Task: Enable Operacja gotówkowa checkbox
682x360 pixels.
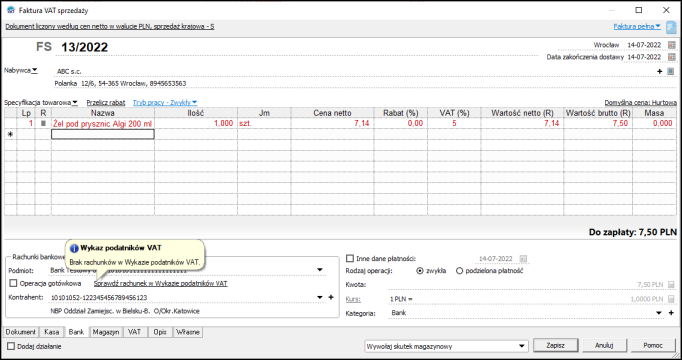Action: (13, 283)
